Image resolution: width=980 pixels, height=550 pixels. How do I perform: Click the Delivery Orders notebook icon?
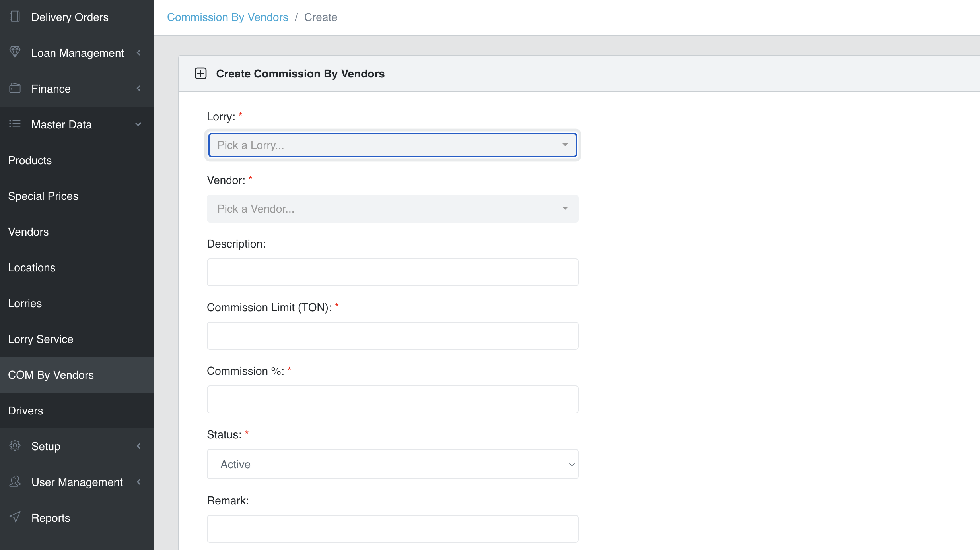(x=15, y=17)
